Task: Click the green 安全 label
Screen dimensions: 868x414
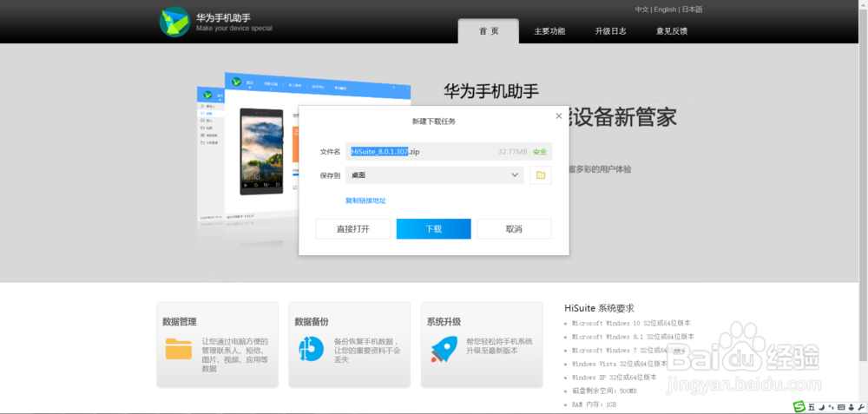Action: point(540,152)
